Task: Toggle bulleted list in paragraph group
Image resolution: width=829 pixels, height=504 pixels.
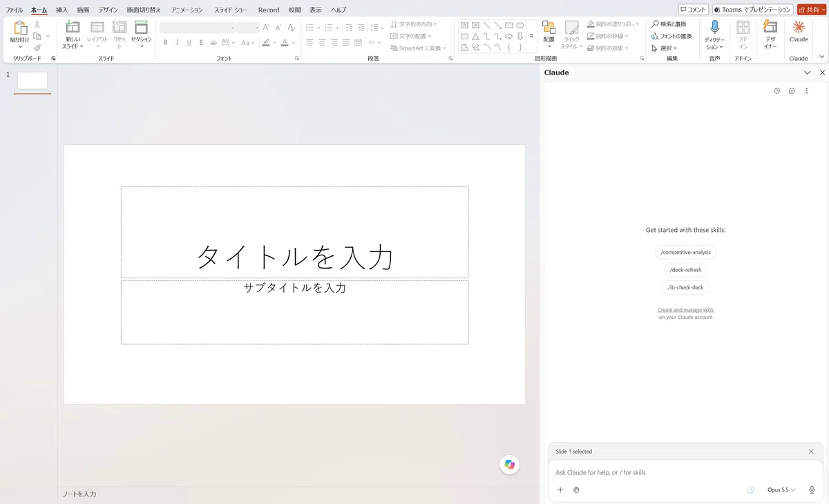Action: click(x=309, y=28)
